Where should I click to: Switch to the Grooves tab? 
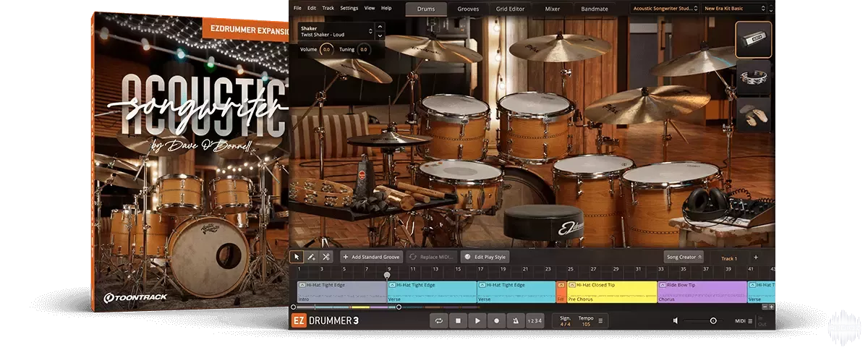click(468, 9)
